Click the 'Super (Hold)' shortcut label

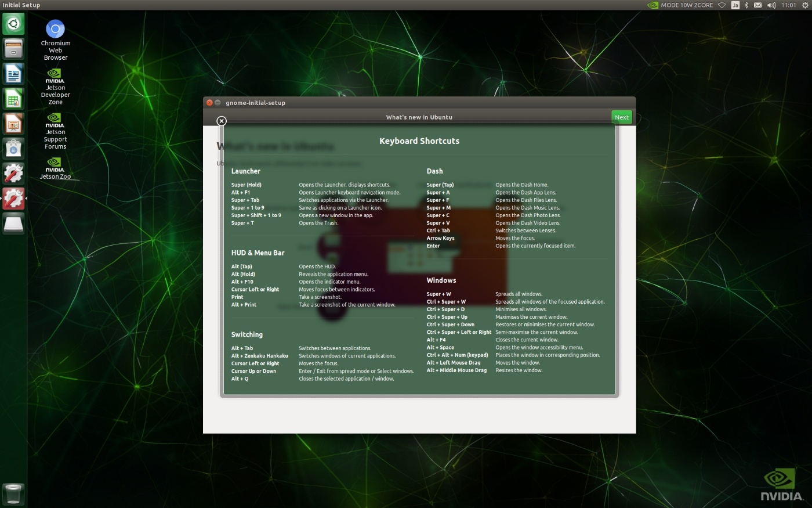[x=246, y=185]
